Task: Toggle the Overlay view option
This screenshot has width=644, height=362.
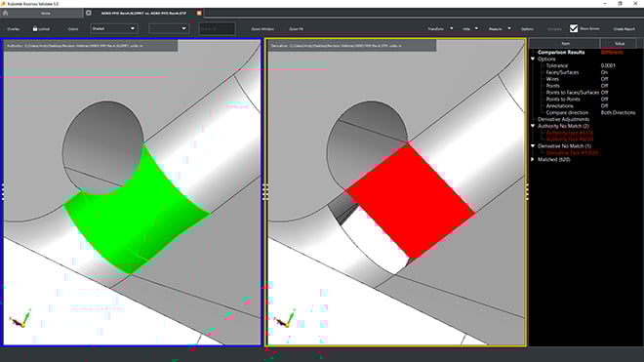Action: [13, 29]
